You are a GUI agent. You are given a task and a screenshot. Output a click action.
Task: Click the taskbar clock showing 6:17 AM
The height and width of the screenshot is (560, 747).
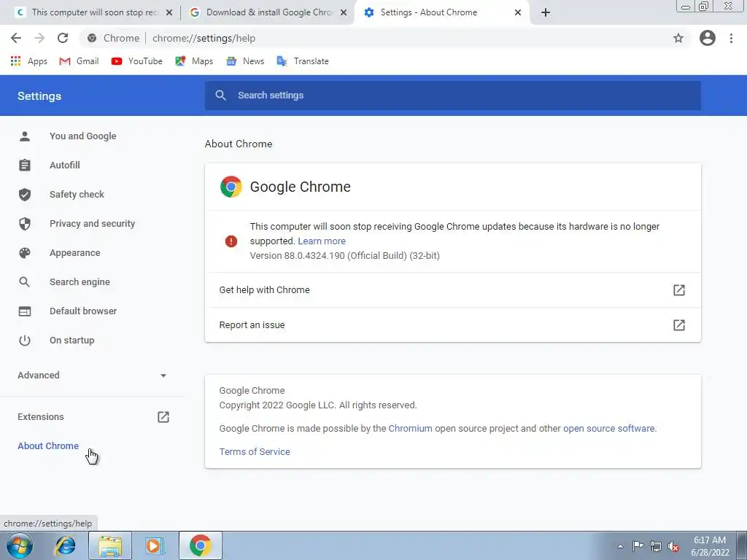tap(710, 546)
